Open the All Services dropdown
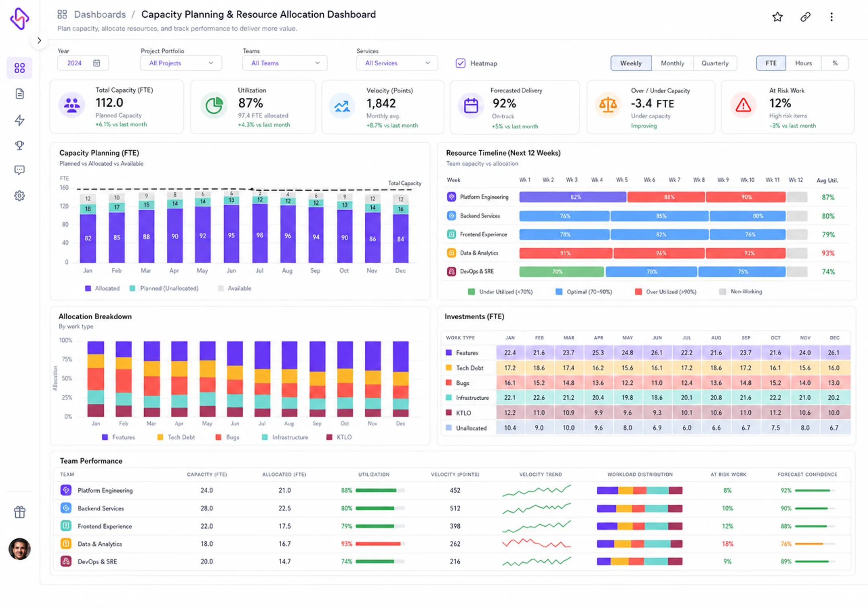Viewport: 868px width, 608px height. click(397, 63)
